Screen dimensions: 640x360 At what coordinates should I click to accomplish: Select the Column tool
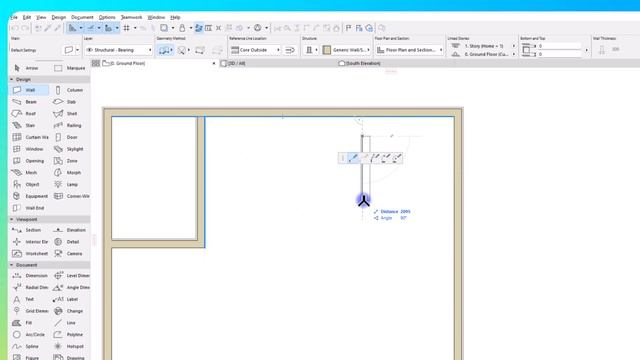[70, 90]
